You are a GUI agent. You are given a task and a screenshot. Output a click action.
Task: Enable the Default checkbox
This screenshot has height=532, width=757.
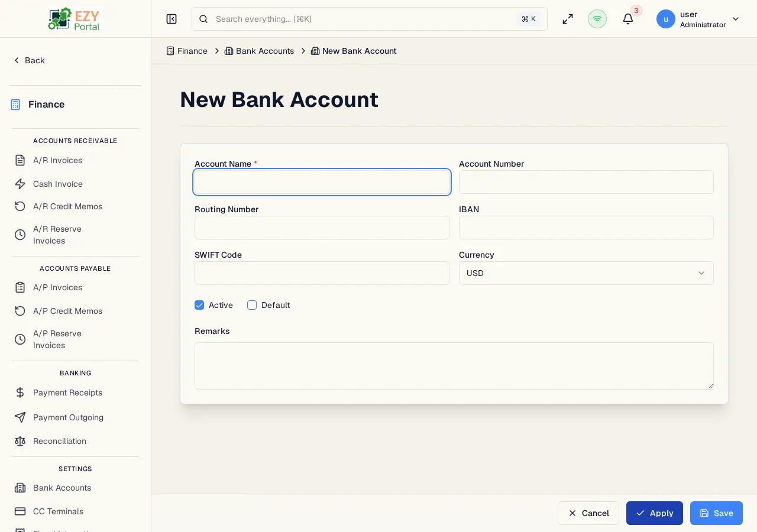pos(252,305)
